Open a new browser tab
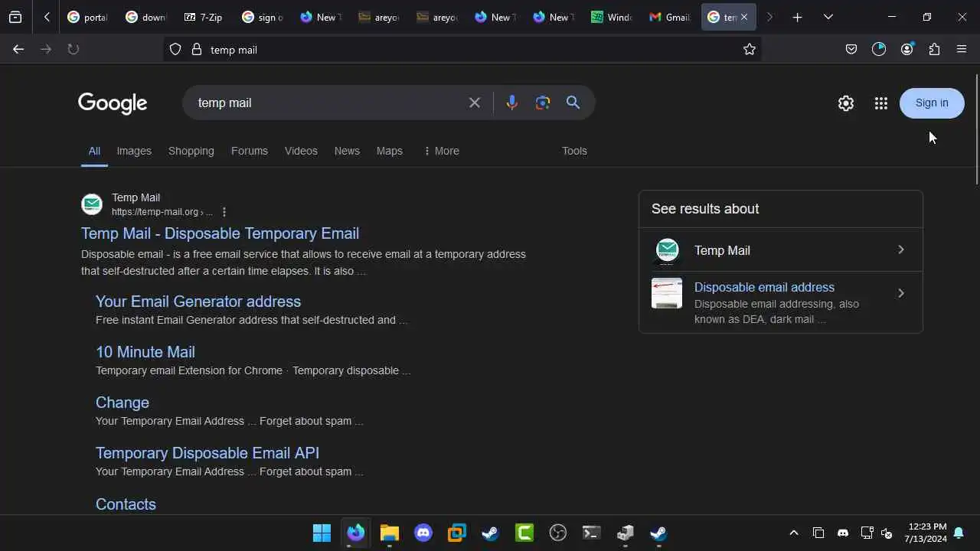The width and height of the screenshot is (980, 551). pyautogui.click(x=797, y=17)
